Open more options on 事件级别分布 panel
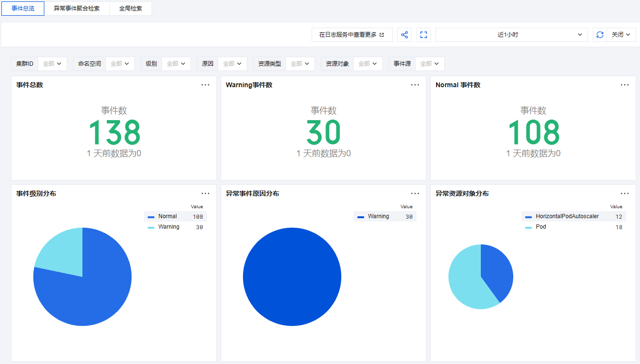This screenshot has width=640, height=364. 205,193
